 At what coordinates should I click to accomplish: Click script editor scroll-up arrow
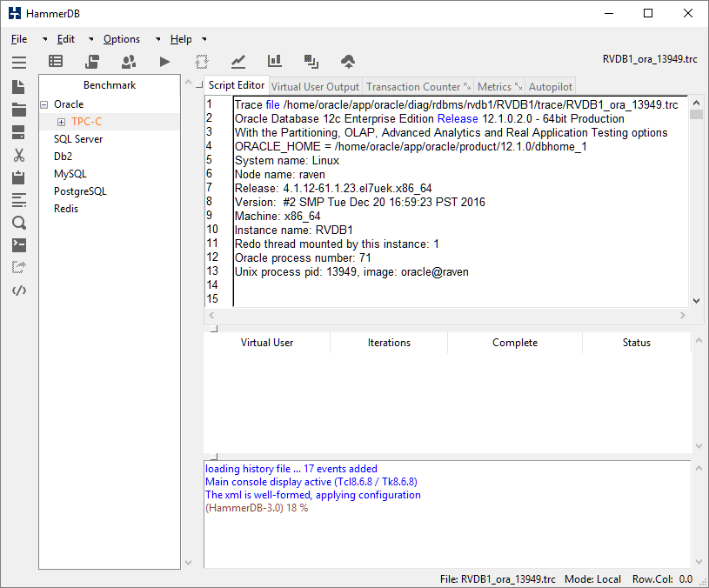696,103
